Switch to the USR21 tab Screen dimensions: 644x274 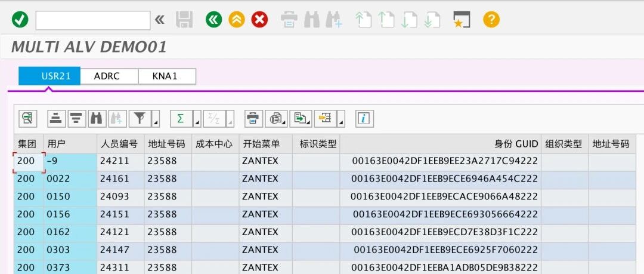point(49,76)
